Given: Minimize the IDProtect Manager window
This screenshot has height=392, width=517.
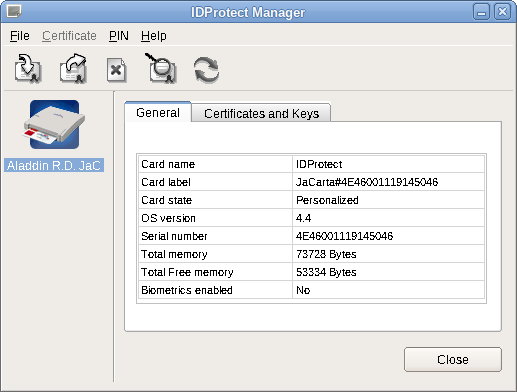Looking at the screenshot, I should click(x=481, y=12).
